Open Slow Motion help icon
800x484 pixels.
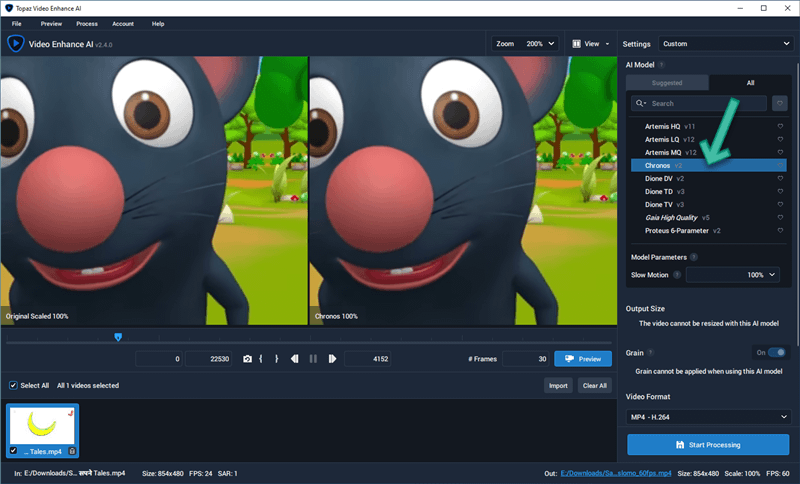(677, 275)
